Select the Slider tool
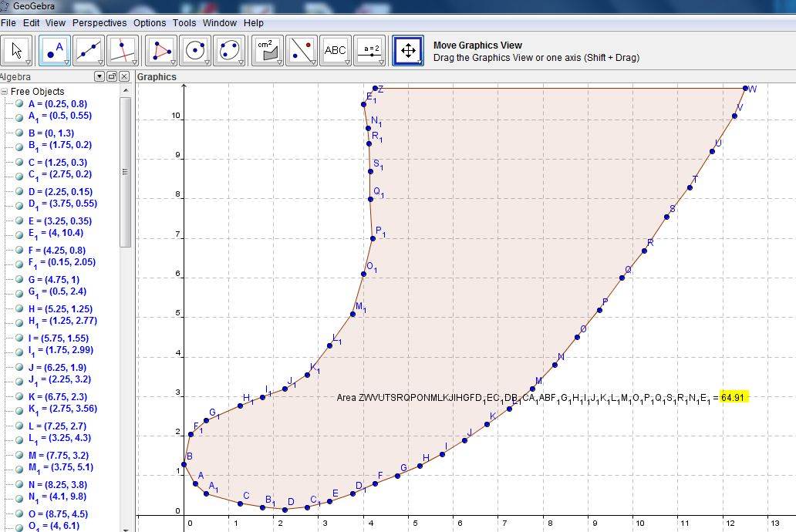Viewport: 796px width, 532px height. coord(369,51)
